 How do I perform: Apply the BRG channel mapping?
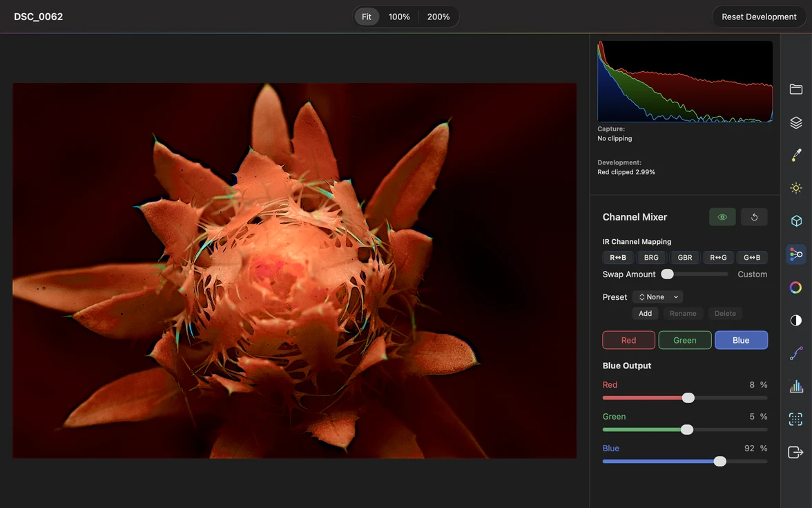pos(652,258)
